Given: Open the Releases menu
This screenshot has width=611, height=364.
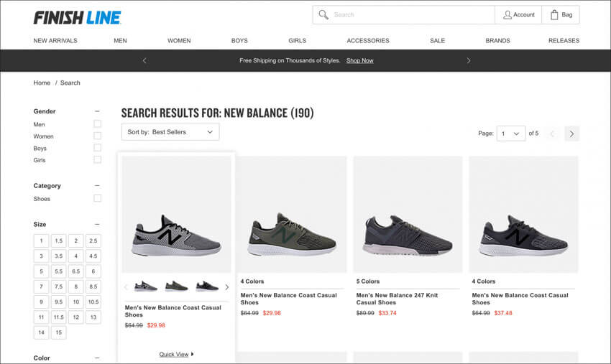Looking at the screenshot, I should [564, 40].
